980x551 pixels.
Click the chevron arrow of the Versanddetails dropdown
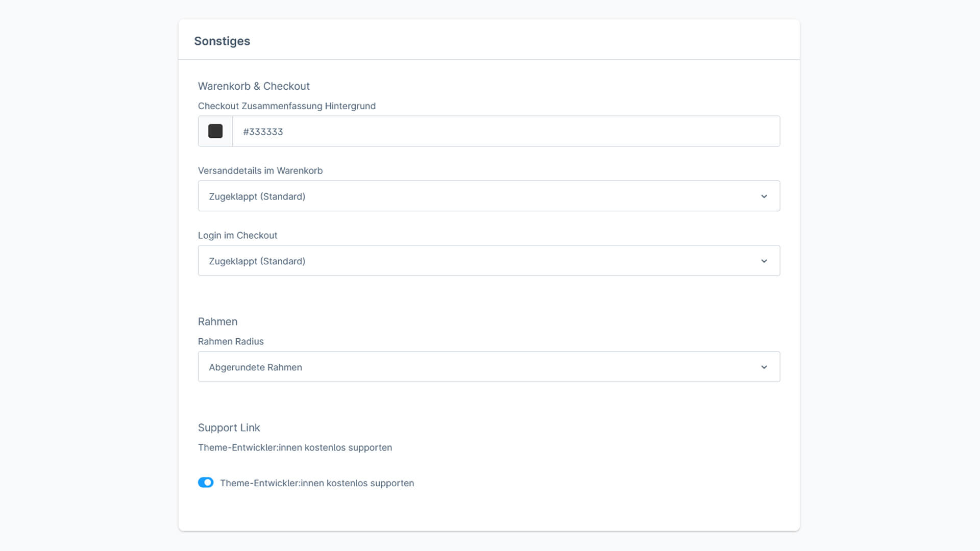click(764, 196)
